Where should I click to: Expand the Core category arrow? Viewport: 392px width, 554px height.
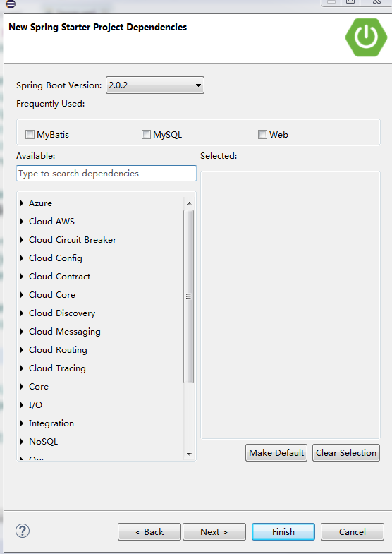22,387
